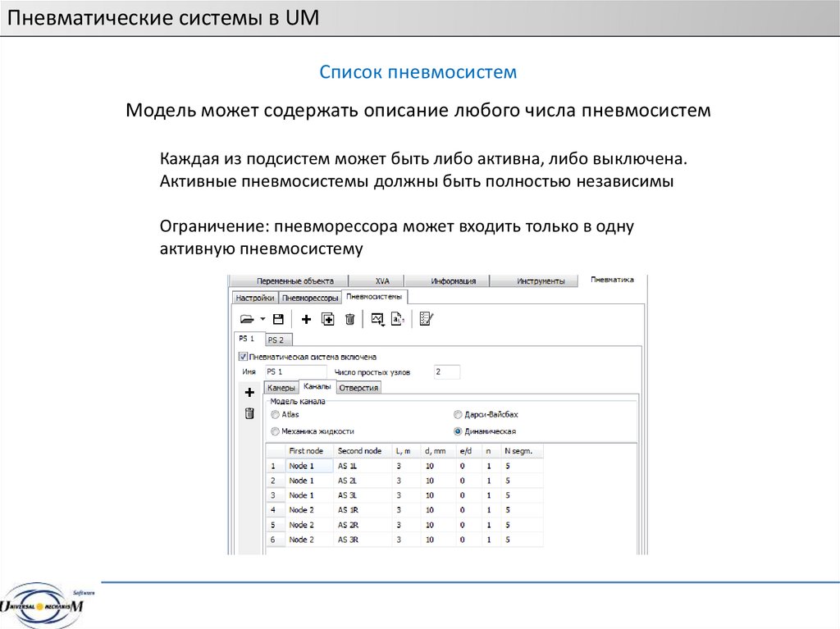Click the save floppy disk icon
840x629 pixels.
pos(278,319)
